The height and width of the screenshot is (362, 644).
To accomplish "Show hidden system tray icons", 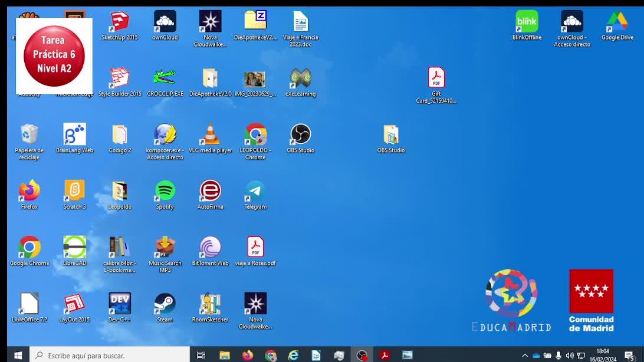I will [525, 356].
